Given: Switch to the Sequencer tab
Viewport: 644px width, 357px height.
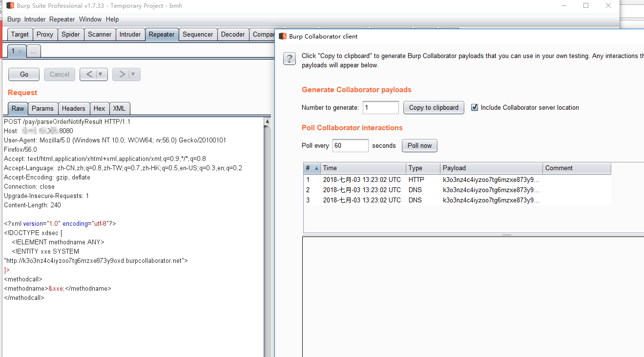Looking at the screenshot, I should 198,35.
